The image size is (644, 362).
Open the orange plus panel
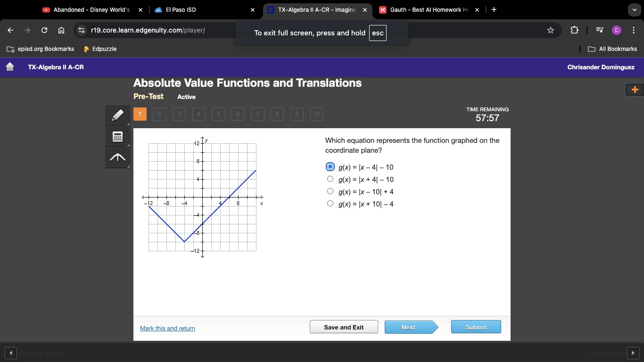635,90
